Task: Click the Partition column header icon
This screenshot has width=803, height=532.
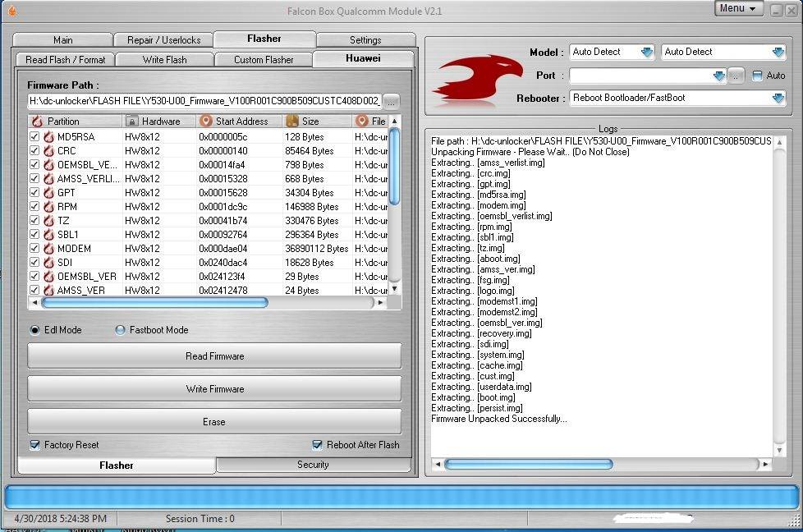Action: coord(37,122)
